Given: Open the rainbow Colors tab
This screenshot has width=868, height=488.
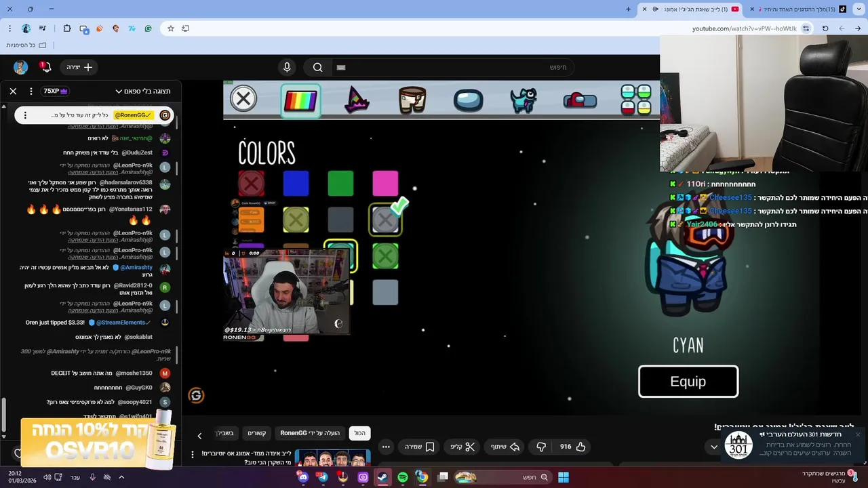Looking at the screenshot, I should (x=300, y=100).
